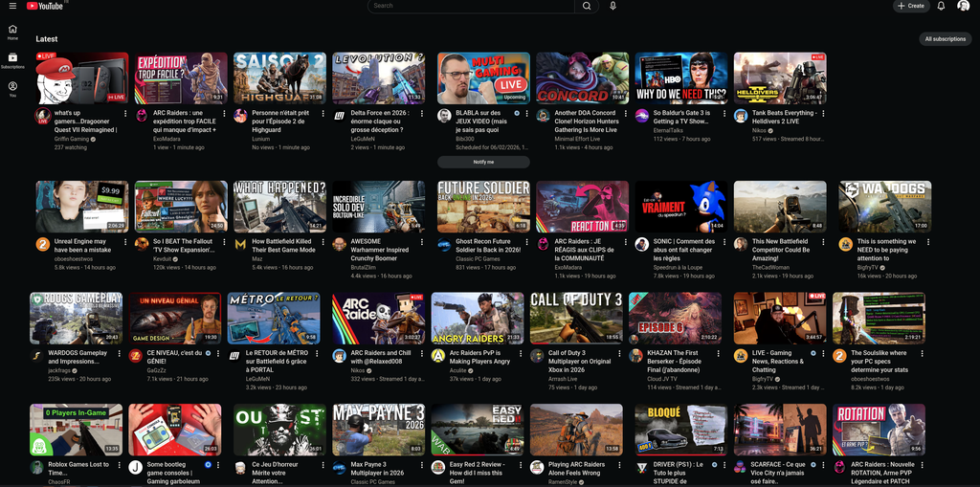Open title 'How Battlefield Killed Their Best Game Mode'
Image resolution: width=980 pixels, height=487 pixels.
click(284, 245)
